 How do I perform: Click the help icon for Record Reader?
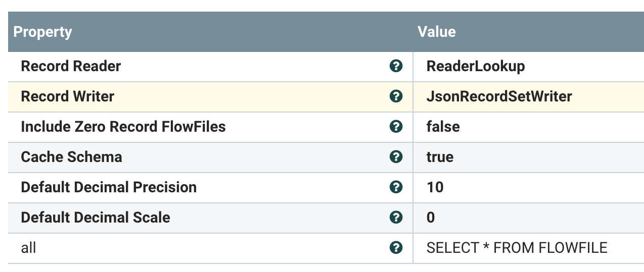click(x=396, y=66)
